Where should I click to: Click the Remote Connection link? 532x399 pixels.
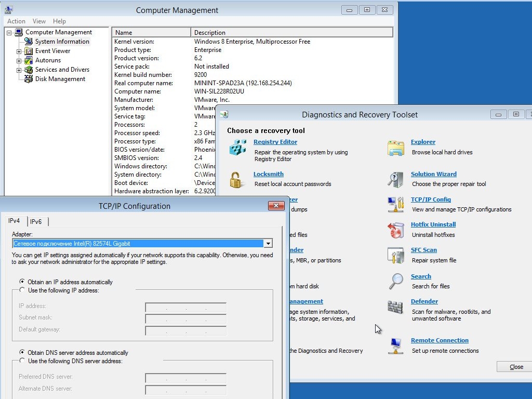440,340
